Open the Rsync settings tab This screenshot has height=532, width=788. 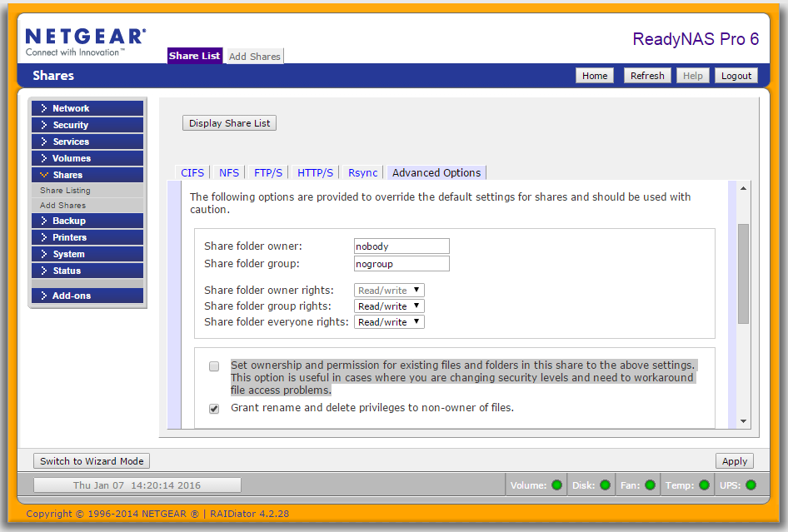pos(362,172)
